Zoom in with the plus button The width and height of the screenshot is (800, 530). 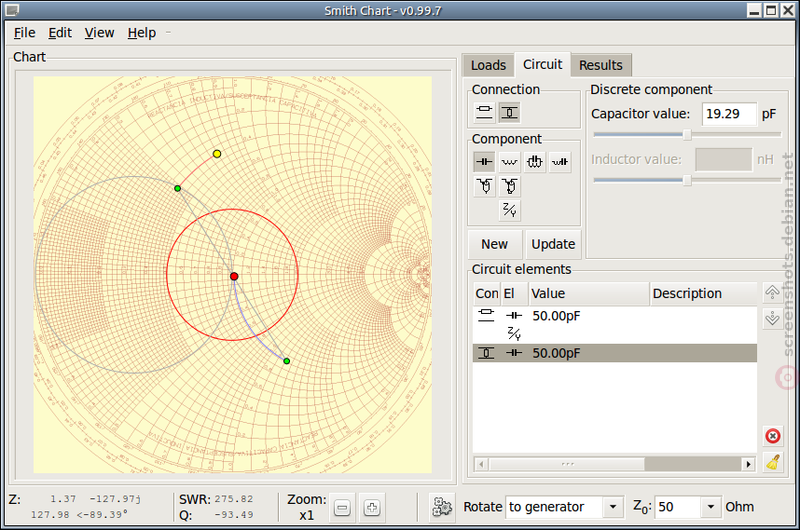(371, 508)
